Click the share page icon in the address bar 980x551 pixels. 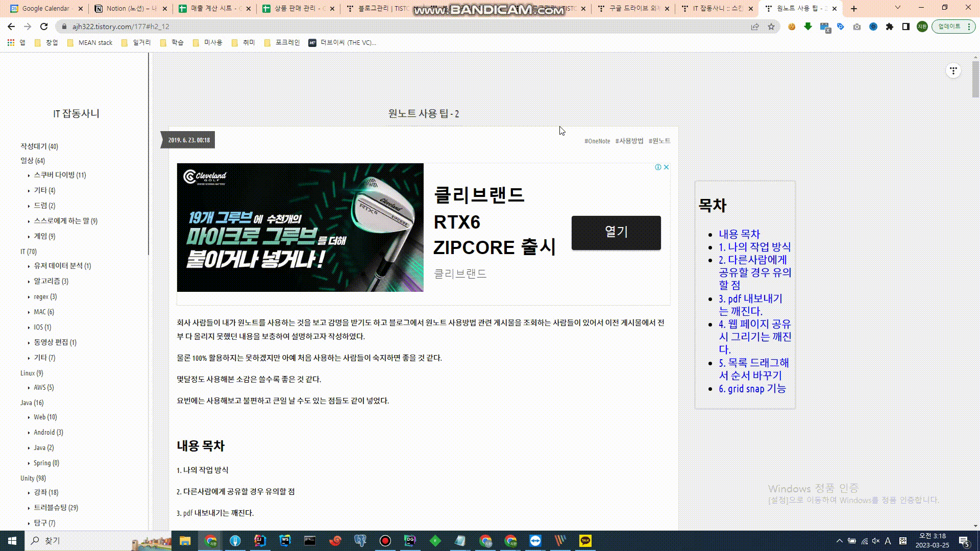[755, 27]
